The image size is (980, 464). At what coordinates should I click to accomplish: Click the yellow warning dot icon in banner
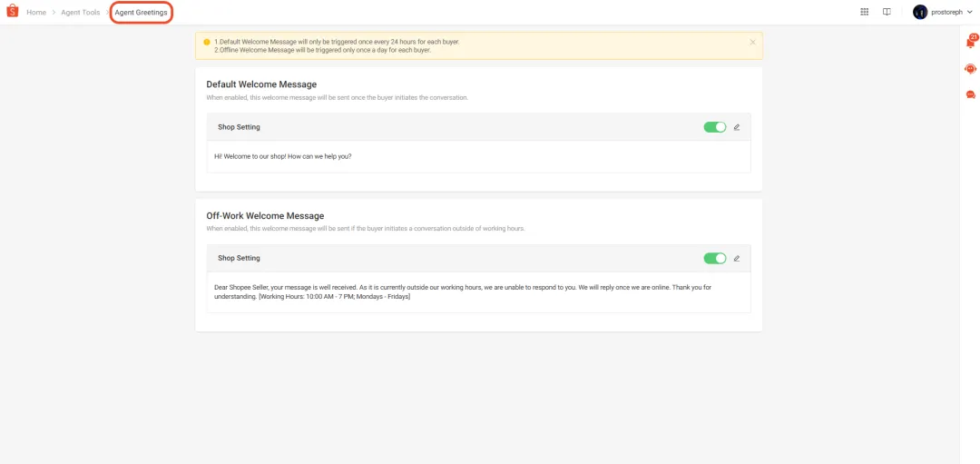click(207, 42)
